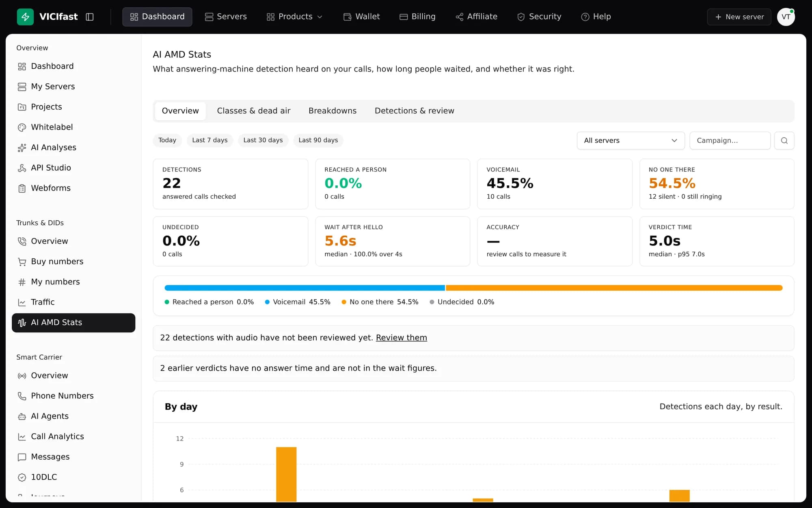The width and height of the screenshot is (812, 508).
Task: Click the Buy numbers cart icon
Action: point(22,262)
